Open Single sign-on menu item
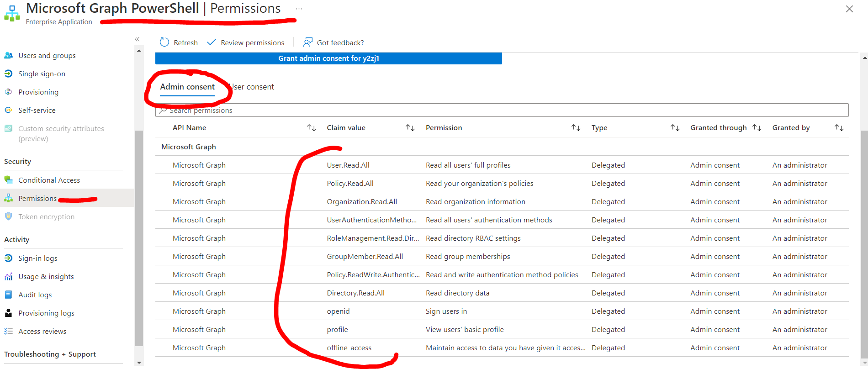 click(x=42, y=74)
